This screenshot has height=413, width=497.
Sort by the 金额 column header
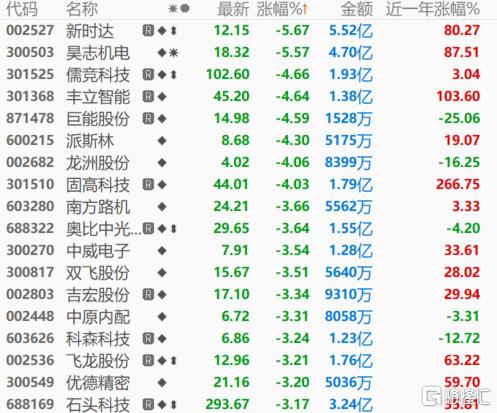tap(356, 9)
